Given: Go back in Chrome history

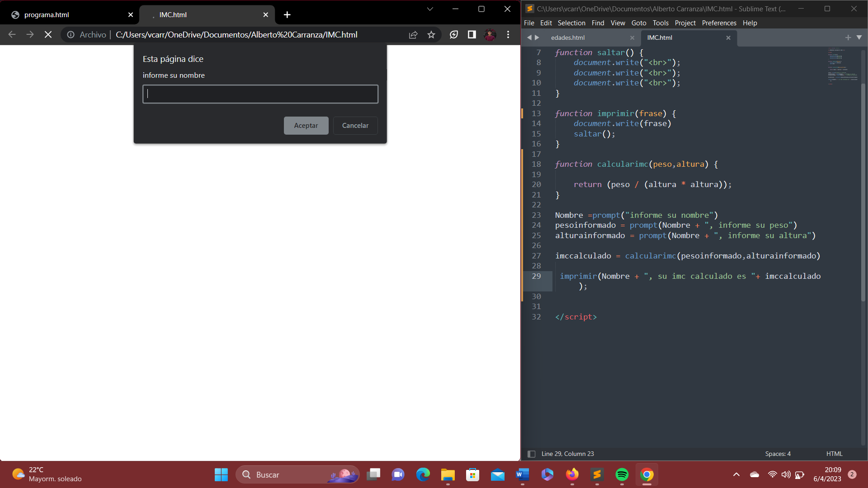Looking at the screenshot, I should tap(12, 35).
